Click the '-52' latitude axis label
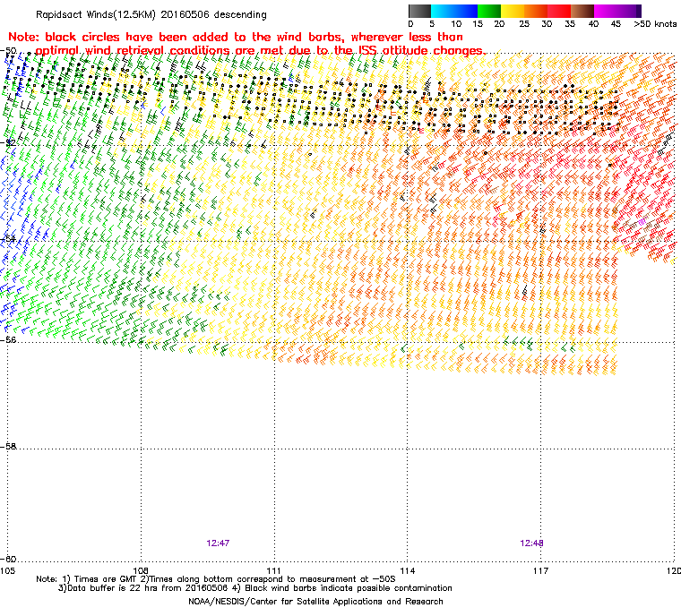This screenshot has height=616, width=681. click(x=9, y=142)
